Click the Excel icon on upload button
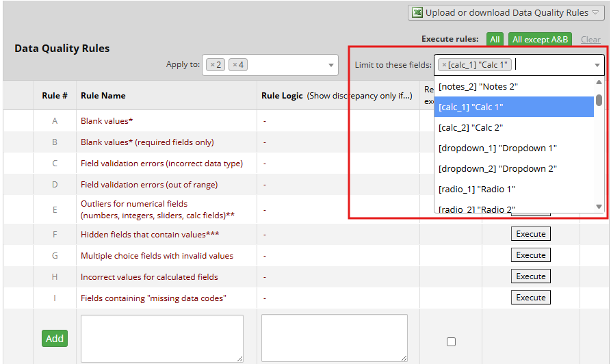Screen dimensions: 611x364 [417, 12]
